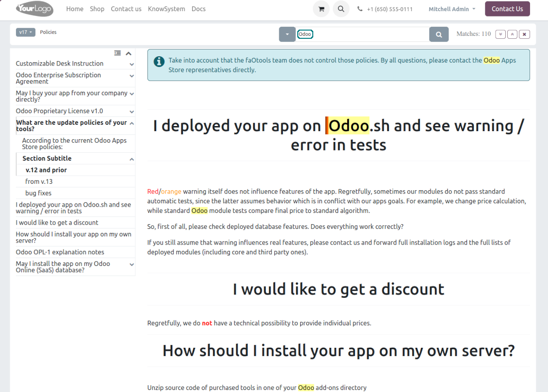
Task: Click the header search magnifier icon
Action: click(341, 9)
